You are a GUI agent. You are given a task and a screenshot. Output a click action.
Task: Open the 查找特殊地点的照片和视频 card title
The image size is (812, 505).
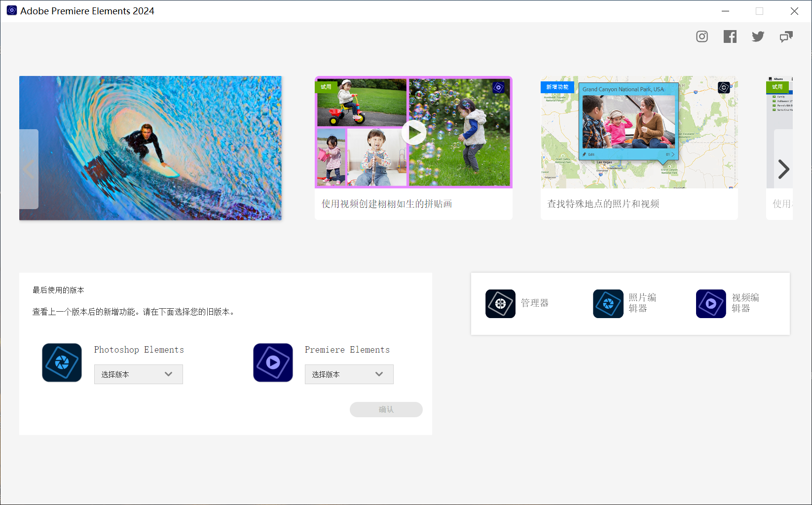click(x=603, y=204)
